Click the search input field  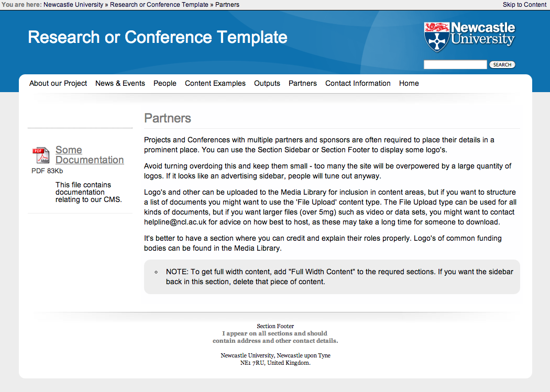[x=455, y=65]
